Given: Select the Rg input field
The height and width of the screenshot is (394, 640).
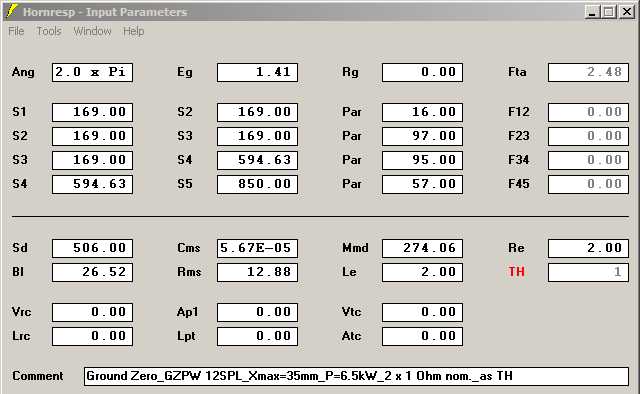Looking at the screenshot, I should pyautogui.click(x=422, y=72).
